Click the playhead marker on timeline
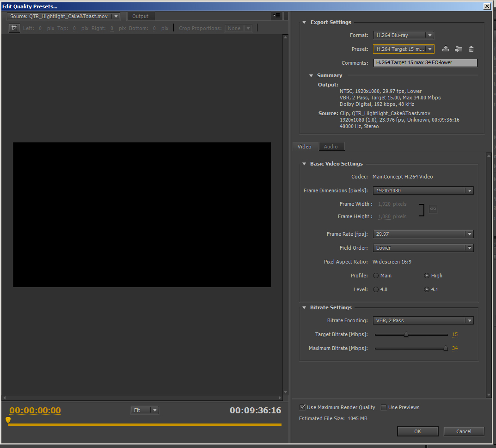Screen dimensions: 496x448 pos(8,420)
